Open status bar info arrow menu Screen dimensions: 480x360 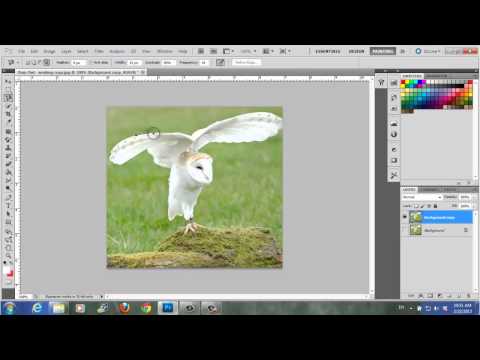tap(102, 296)
